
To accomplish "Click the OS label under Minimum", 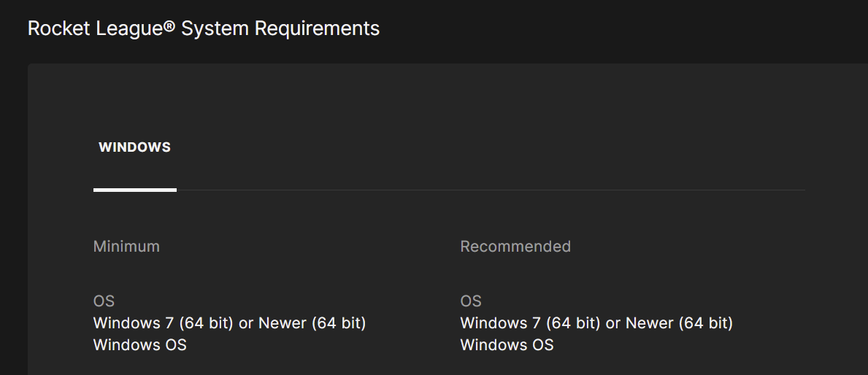I will click(104, 301).
